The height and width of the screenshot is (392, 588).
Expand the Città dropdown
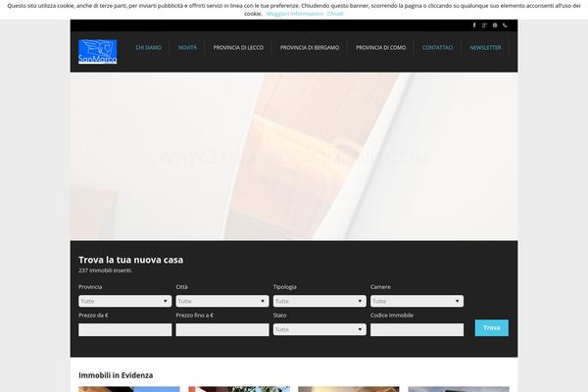coord(222,301)
